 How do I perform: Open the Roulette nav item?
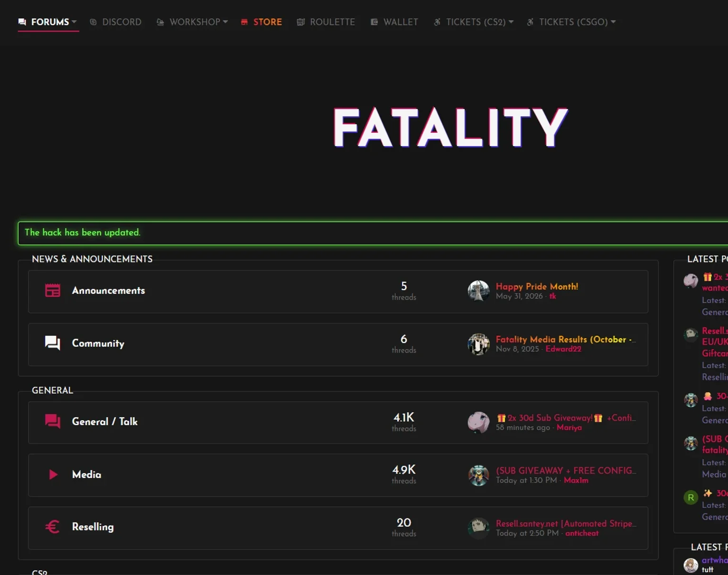click(326, 22)
